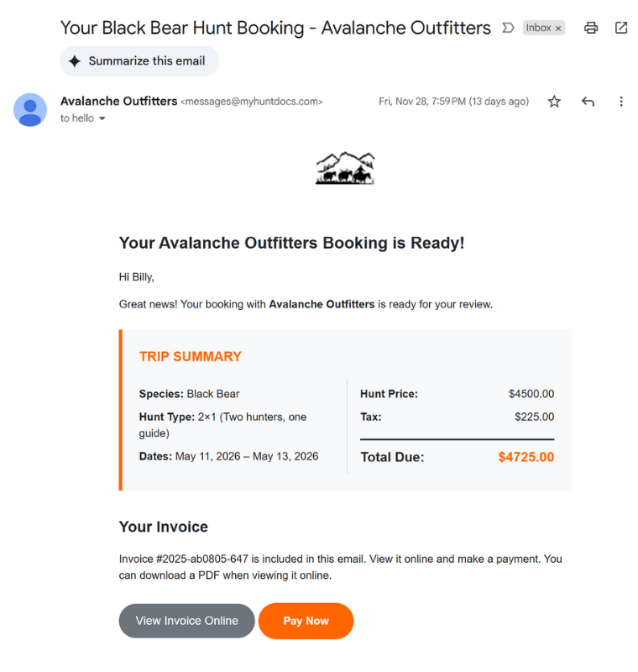The height and width of the screenshot is (672, 638).
Task: Select the Inbox label tab
Action: (x=537, y=28)
